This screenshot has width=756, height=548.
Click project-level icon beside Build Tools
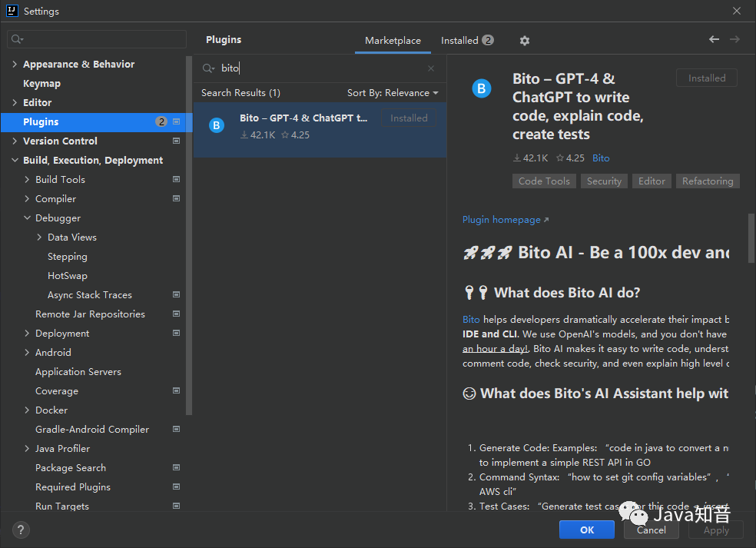point(177,179)
